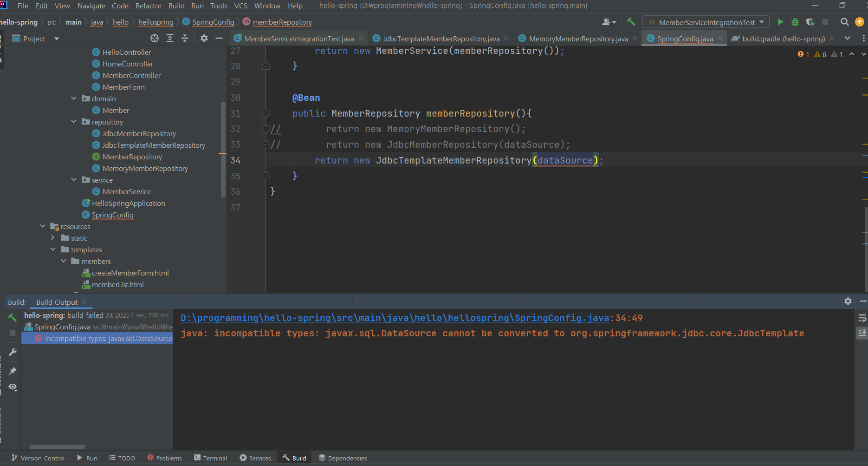Image resolution: width=868 pixels, height=466 pixels.
Task: Rebuild using hammer icon in Build panel
Action: click(x=13, y=318)
